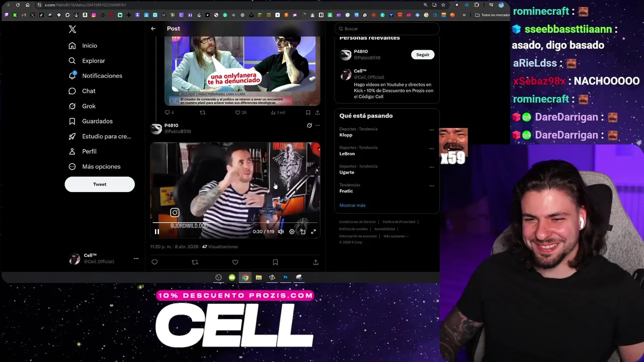Share the main post
644x362 pixels.
point(315,262)
